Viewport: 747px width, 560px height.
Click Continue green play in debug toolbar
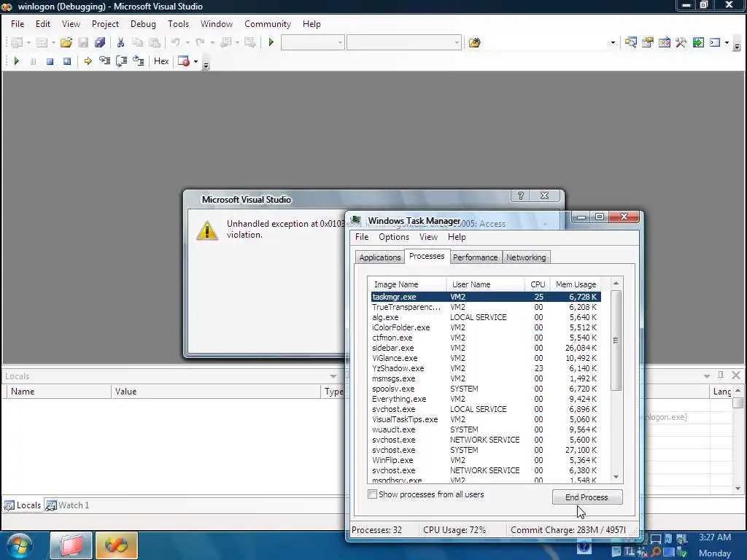(x=17, y=61)
